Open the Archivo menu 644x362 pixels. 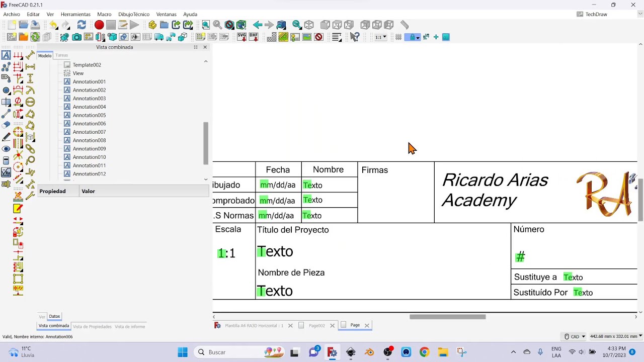coord(12,14)
